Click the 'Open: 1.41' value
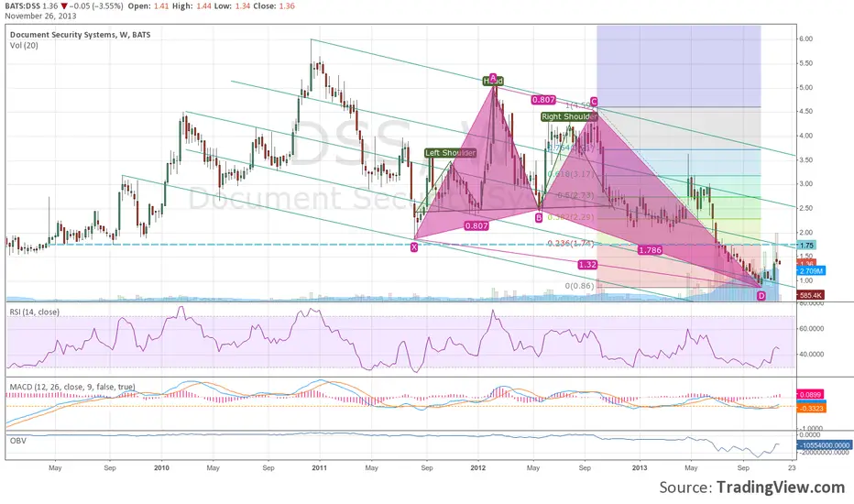This screenshot has height=504, width=854. point(147,6)
